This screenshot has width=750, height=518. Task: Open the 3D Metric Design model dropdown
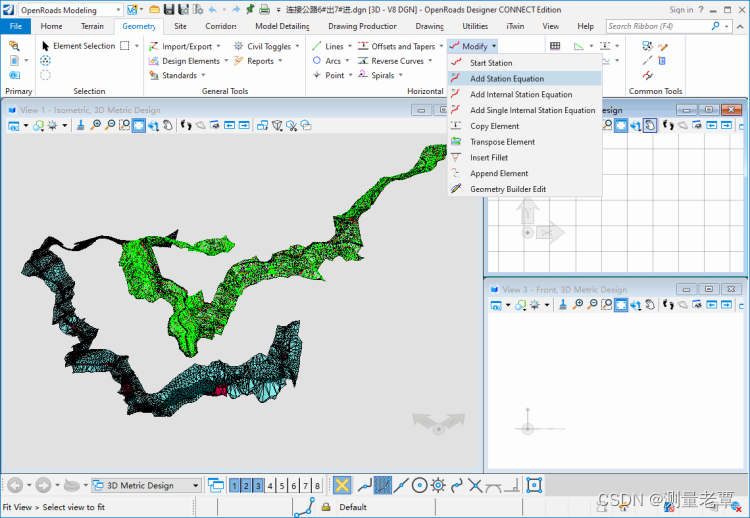(146, 485)
